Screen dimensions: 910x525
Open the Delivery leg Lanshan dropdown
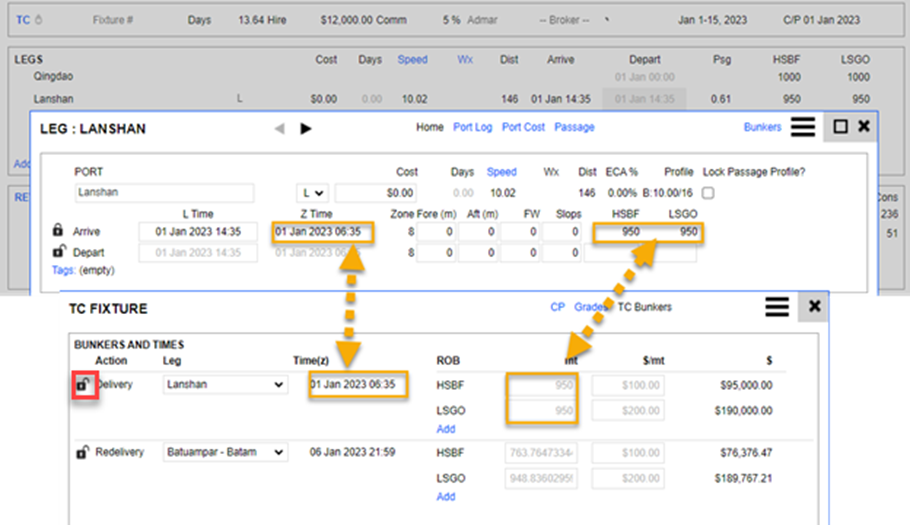click(x=225, y=384)
